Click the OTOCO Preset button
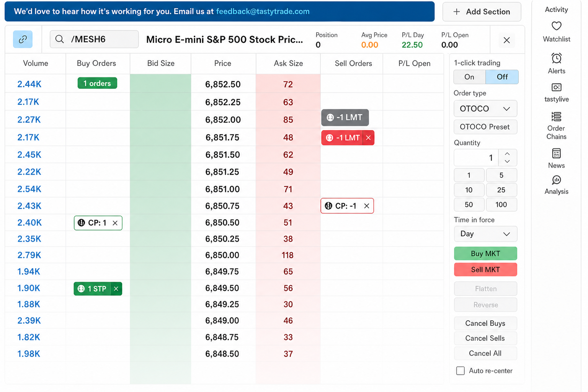The image size is (588, 392). click(485, 127)
